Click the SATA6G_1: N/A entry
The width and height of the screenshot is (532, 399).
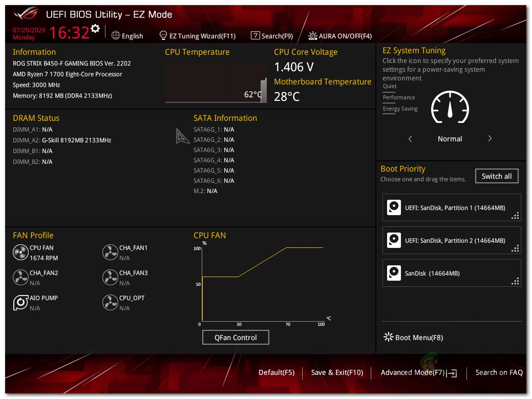[214, 130]
